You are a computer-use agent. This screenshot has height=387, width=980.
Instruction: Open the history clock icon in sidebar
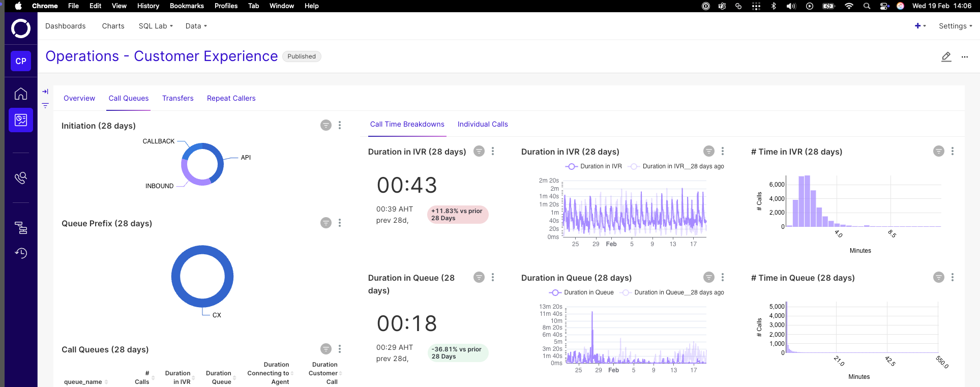pos(21,253)
